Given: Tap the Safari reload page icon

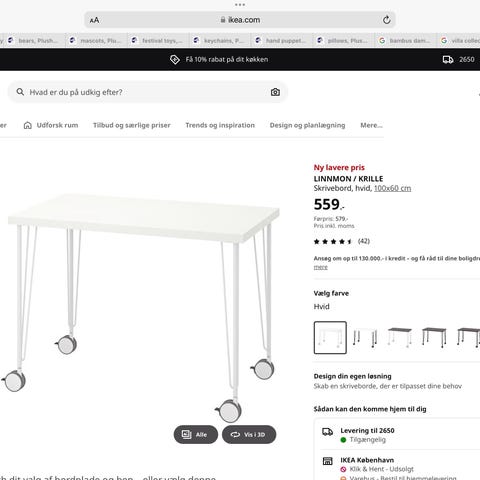Looking at the screenshot, I should click(386, 20).
